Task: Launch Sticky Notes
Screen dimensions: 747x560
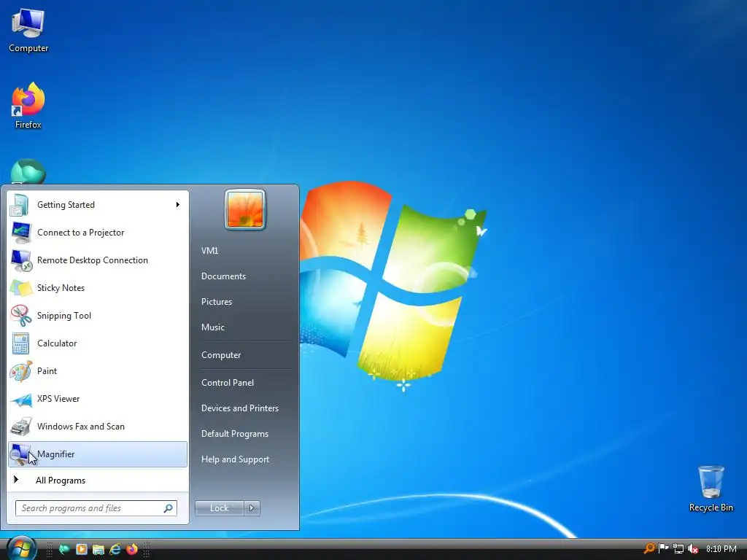Action: pyautogui.click(x=97, y=287)
